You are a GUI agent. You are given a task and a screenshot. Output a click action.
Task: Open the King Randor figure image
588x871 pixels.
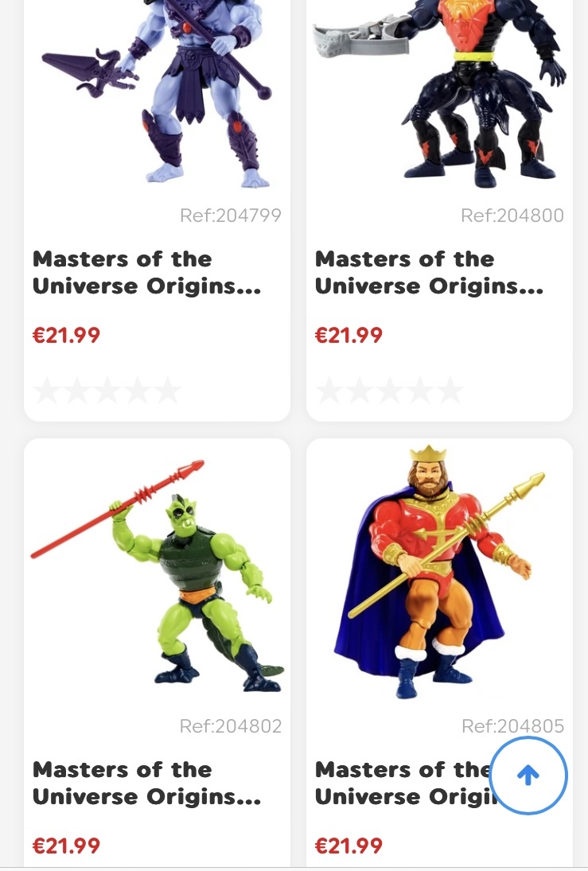[440, 571]
